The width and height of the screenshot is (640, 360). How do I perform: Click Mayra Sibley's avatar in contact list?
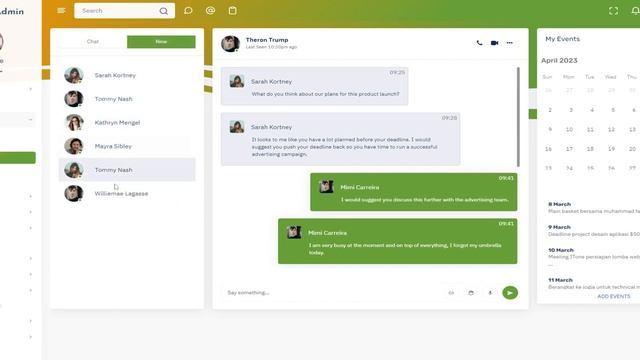[x=74, y=146]
